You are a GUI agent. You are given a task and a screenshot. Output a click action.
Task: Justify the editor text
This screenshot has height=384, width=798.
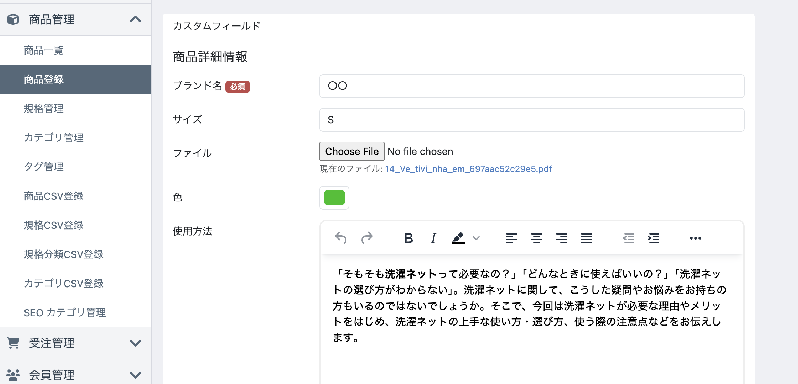(587, 238)
